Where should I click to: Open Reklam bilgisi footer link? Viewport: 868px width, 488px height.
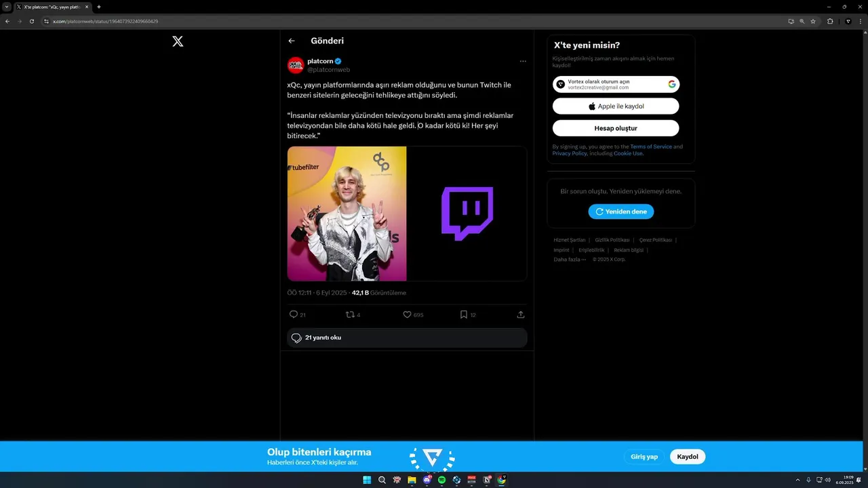[629, 250]
